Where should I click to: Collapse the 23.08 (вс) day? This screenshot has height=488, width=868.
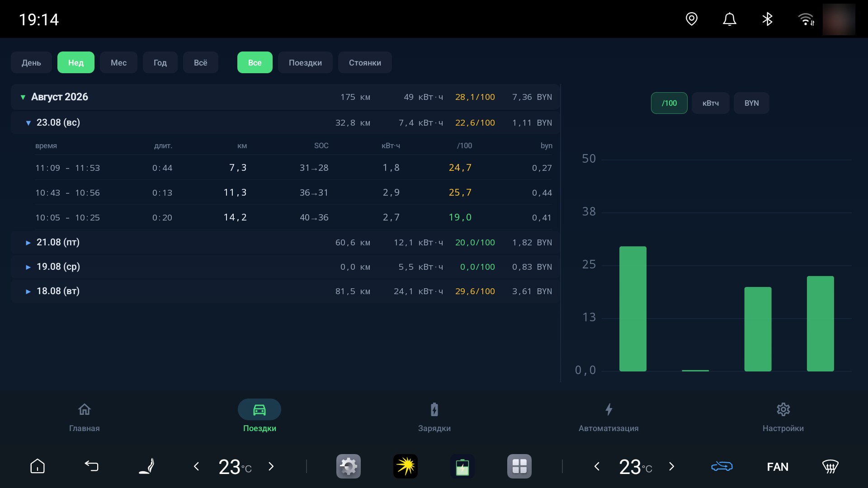tap(286, 122)
